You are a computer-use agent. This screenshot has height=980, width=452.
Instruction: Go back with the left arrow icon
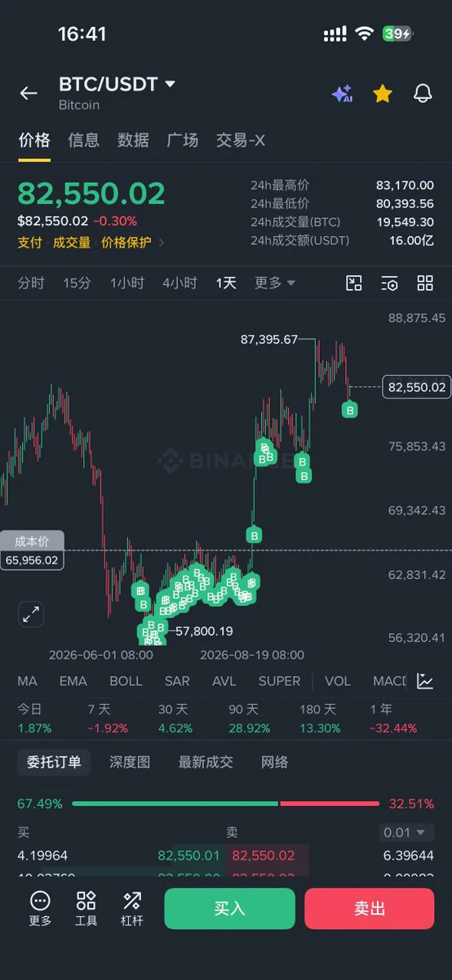[29, 93]
